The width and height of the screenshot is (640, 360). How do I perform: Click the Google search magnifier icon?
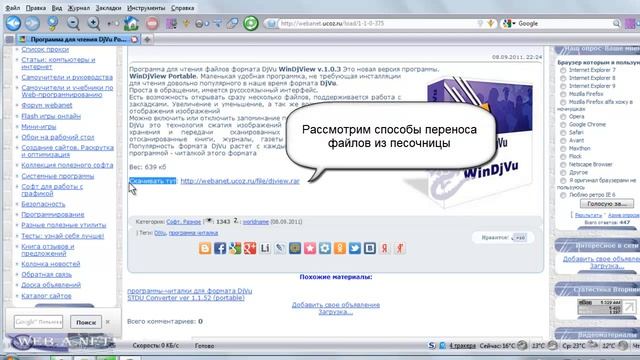(x=616, y=24)
